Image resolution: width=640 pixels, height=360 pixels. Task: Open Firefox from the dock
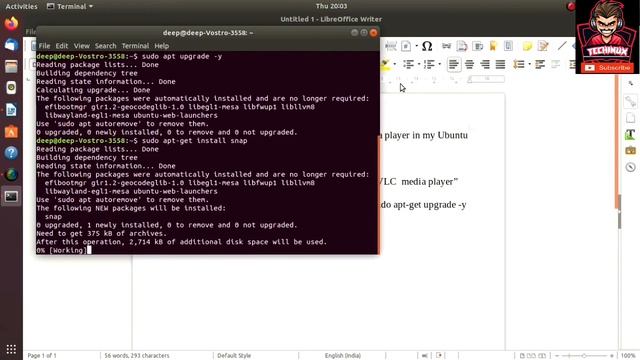coord(11,23)
